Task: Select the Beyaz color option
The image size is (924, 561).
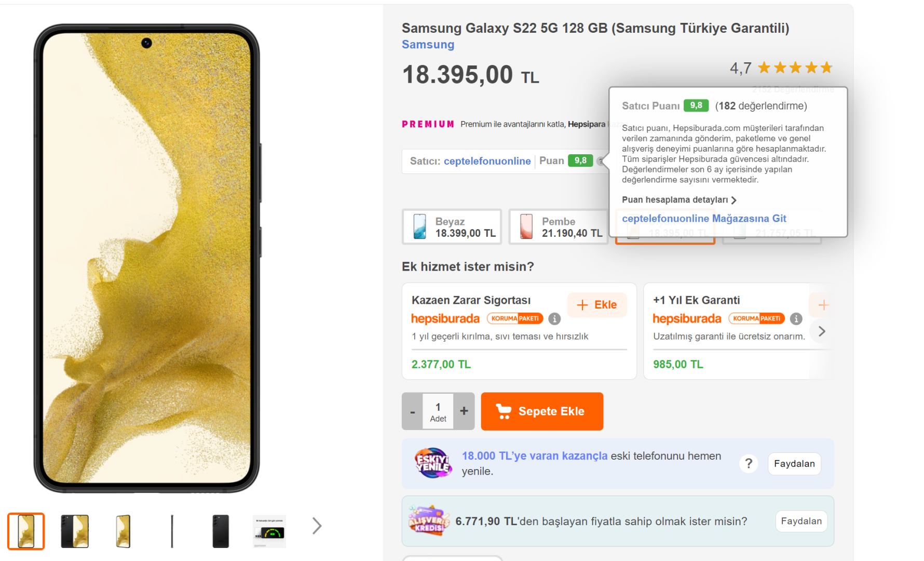Action: tap(452, 227)
